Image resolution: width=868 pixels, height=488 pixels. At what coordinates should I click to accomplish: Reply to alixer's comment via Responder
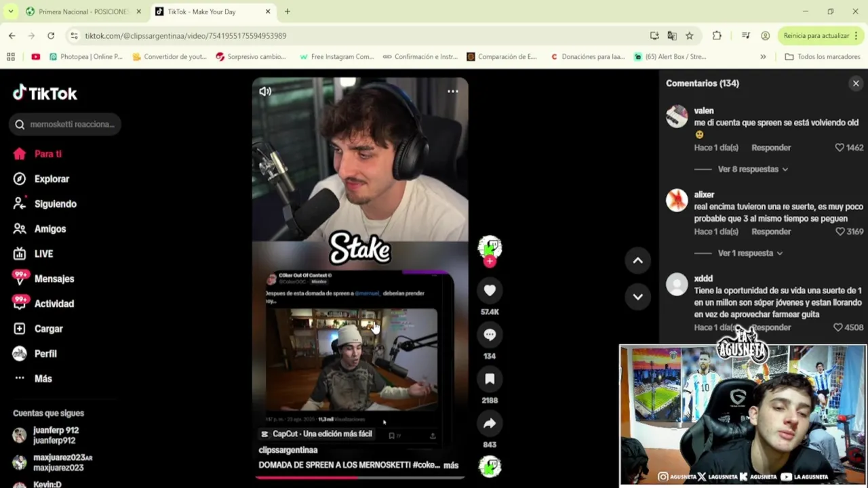771,231
